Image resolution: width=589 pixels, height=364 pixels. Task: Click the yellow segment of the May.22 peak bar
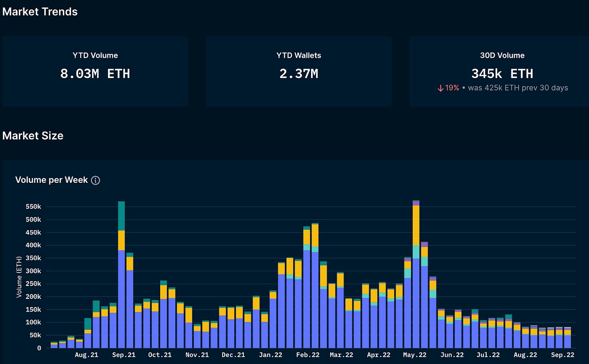tap(416, 226)
